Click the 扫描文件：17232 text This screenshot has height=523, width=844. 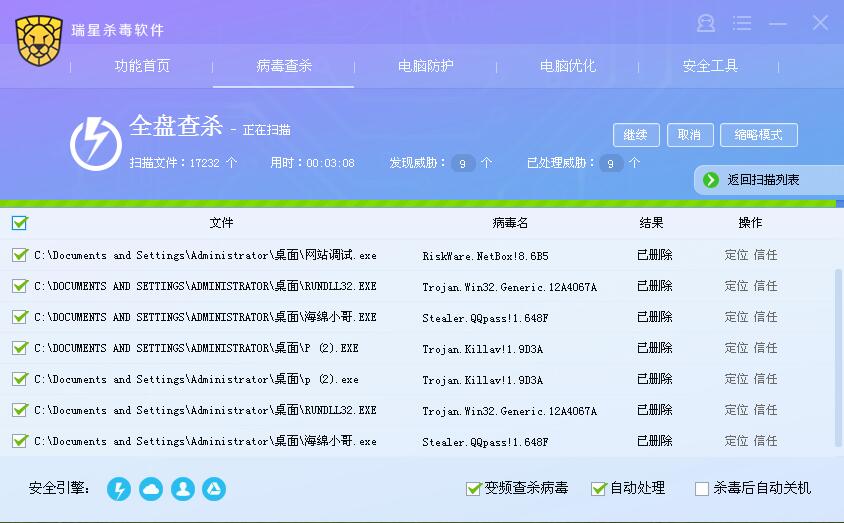183,162
